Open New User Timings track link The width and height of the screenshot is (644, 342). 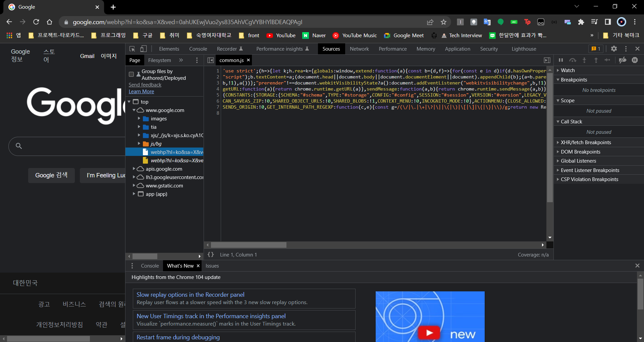211,316
